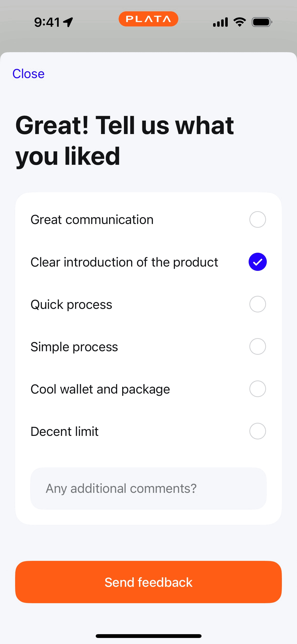Tap the PLATA logo pill

click(x=148, y=19)
